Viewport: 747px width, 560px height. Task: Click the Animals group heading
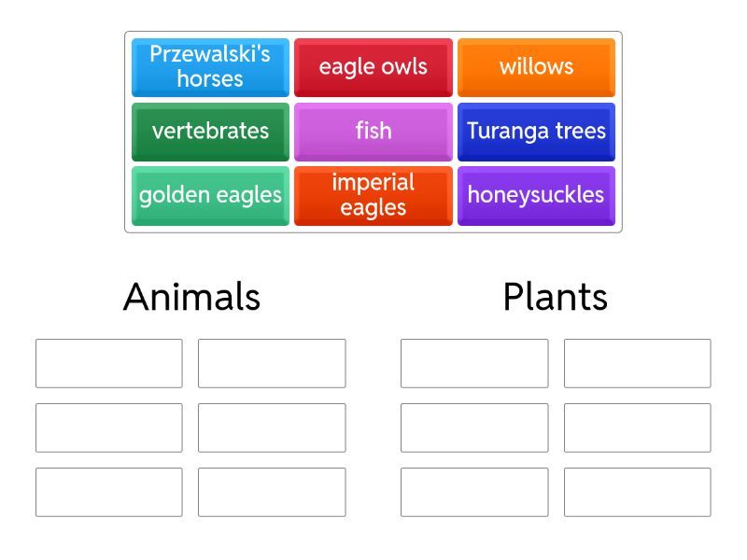pyautogui.click(x=191, y=297)
